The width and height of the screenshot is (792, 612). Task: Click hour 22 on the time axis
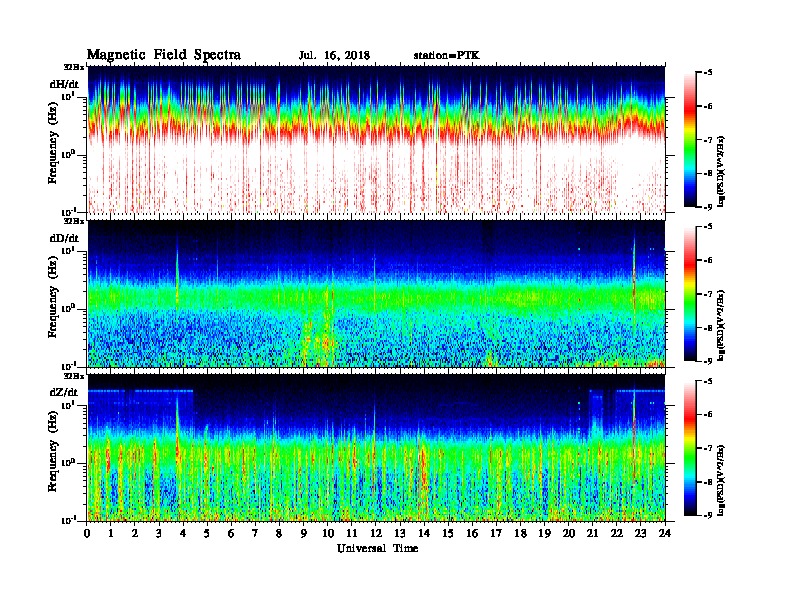[x=617, y=533]
